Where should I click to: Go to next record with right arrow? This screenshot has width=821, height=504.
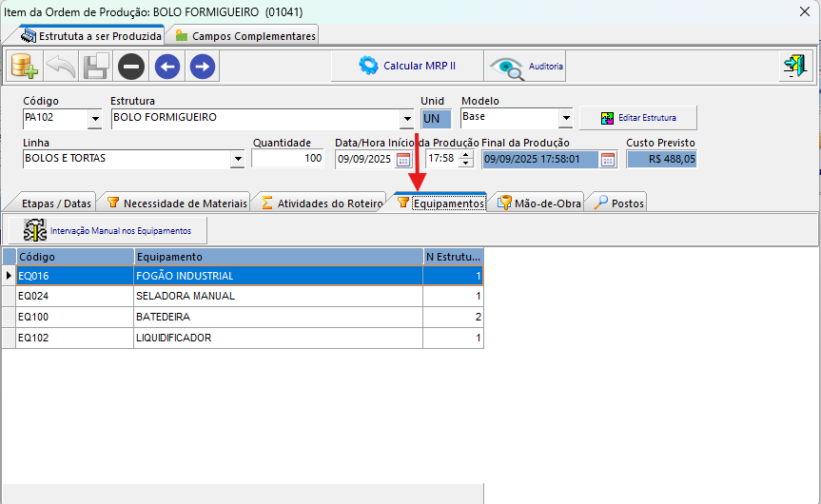pos(202,67)
